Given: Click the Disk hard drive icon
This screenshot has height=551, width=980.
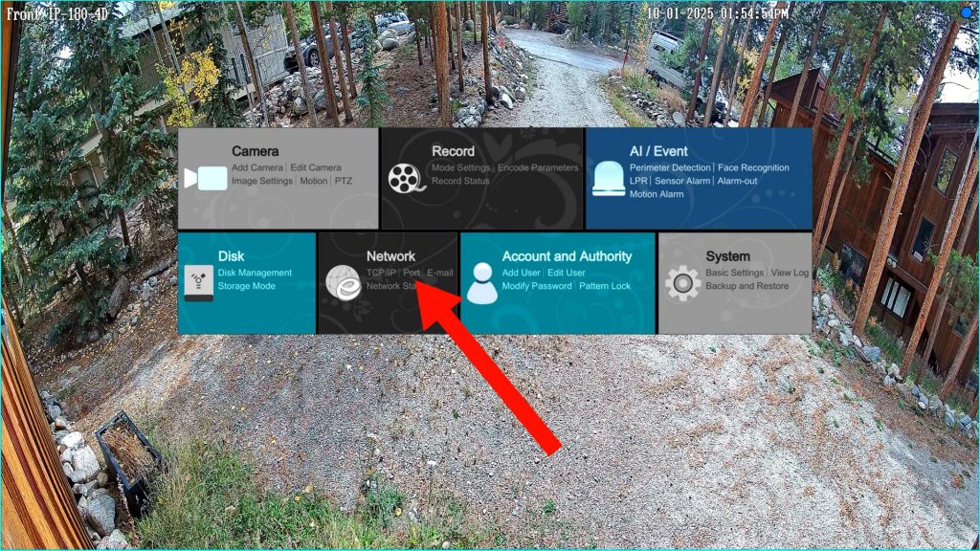Looking at the screenshot, I should pos(198,283).
